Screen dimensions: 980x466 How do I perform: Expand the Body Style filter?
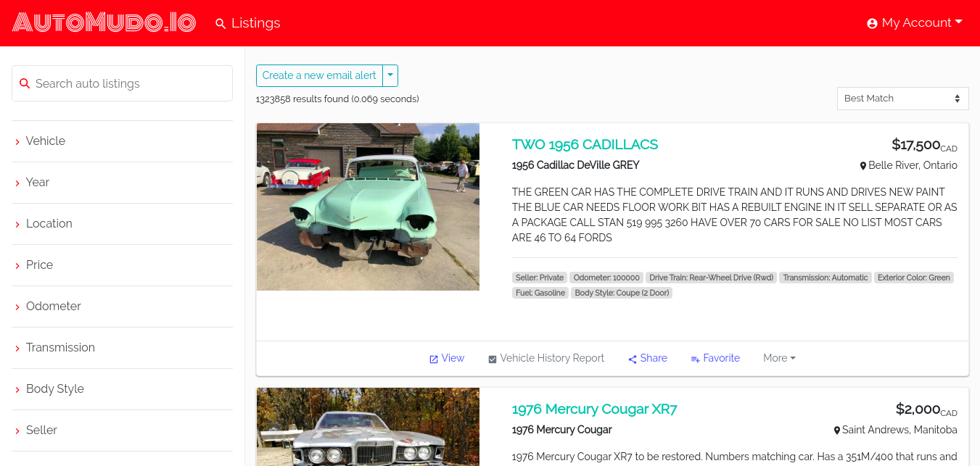pos(122,389)
